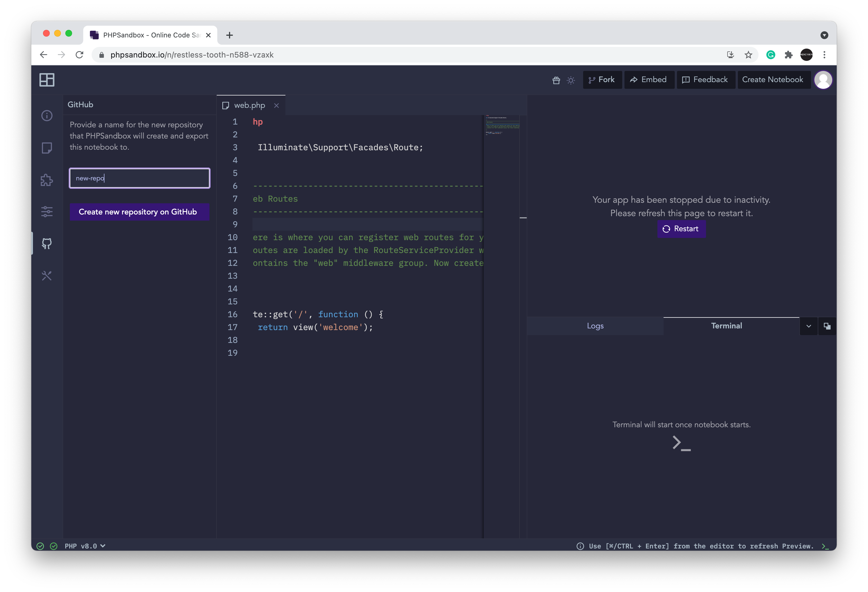Screen dimensions: 868x592
Task: Open the Tools icon at sidebar bottom
Action: point(47,276)
